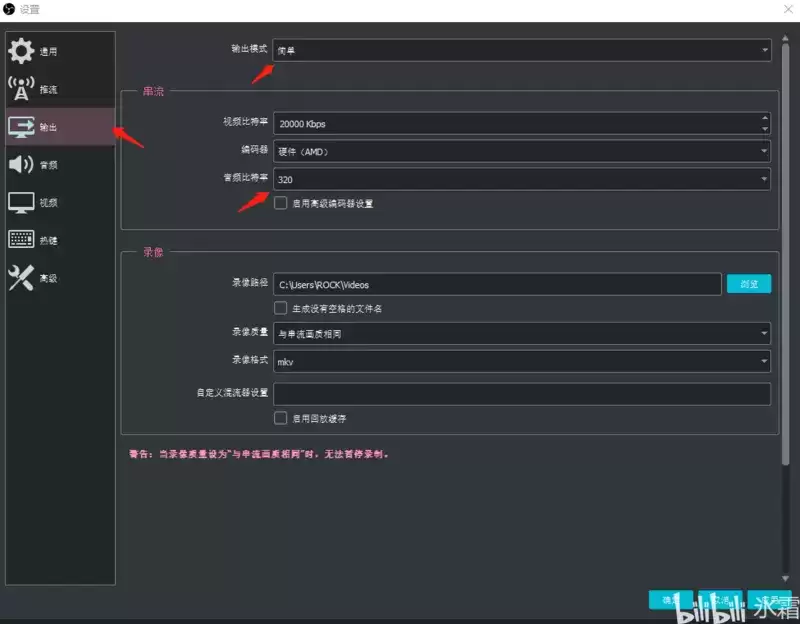Screen dimensions: 800x624
Task: Click the settings scrollbar down arrow
Action: pyautogui.click(x=785, y=578)
